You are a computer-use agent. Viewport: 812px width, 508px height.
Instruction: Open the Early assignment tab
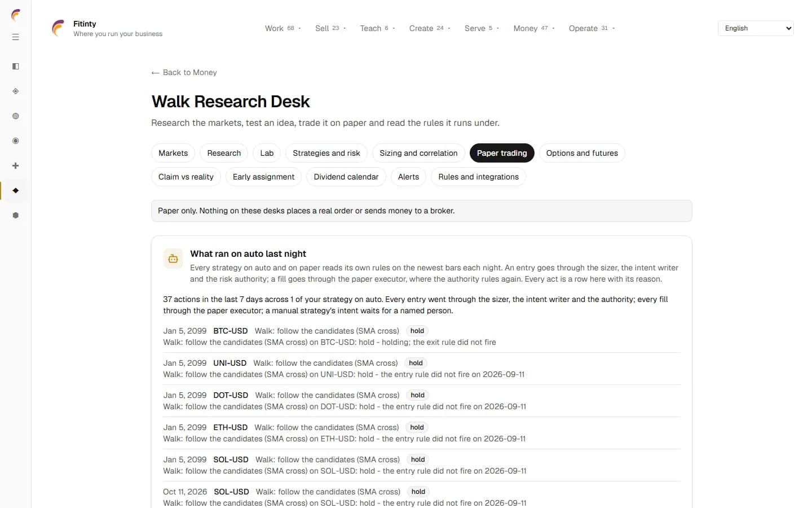click(263, 177)
